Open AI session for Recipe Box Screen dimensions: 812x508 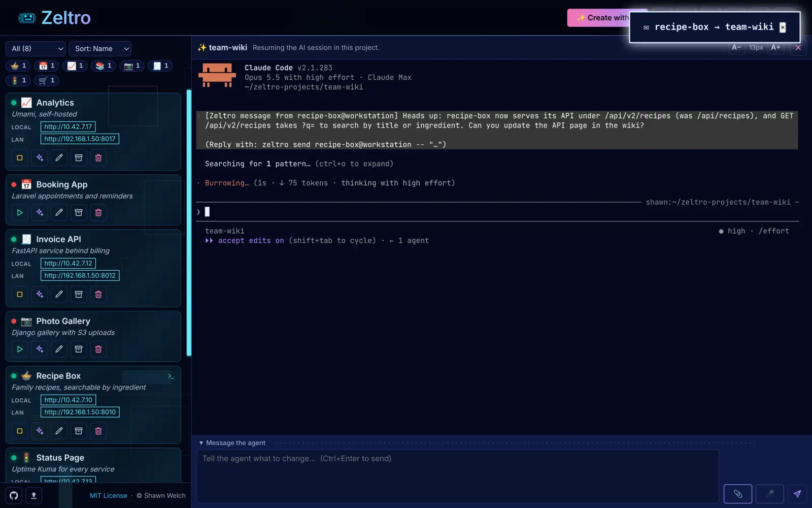[40, 431]
